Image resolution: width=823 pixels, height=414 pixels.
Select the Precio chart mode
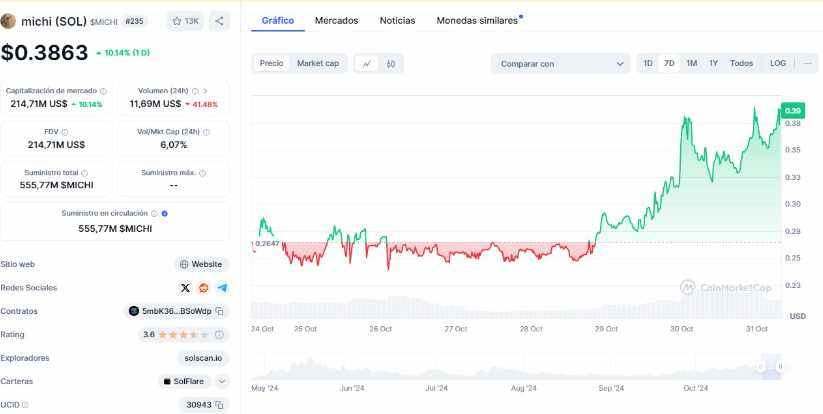271,63
